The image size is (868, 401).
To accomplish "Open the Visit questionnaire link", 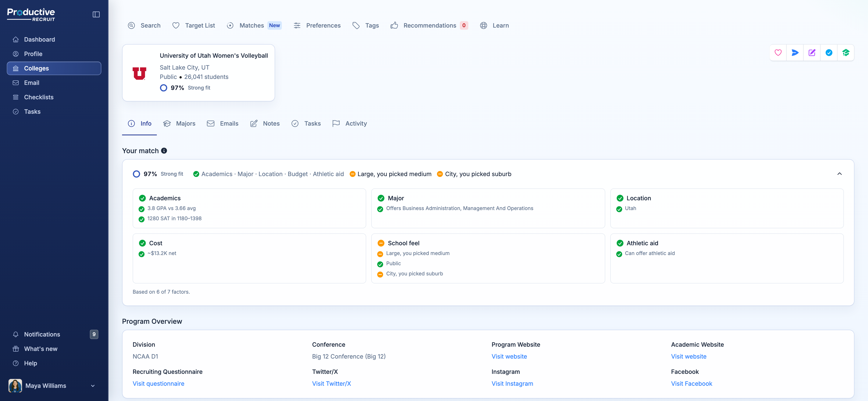I will pyautogui.click(x=158, y=384).
